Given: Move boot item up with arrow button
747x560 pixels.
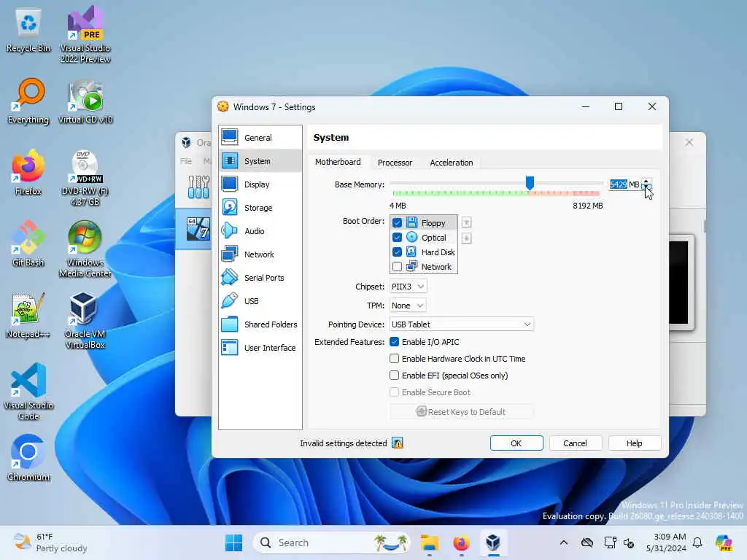Looking at the screenshot, I should (466, 222).
